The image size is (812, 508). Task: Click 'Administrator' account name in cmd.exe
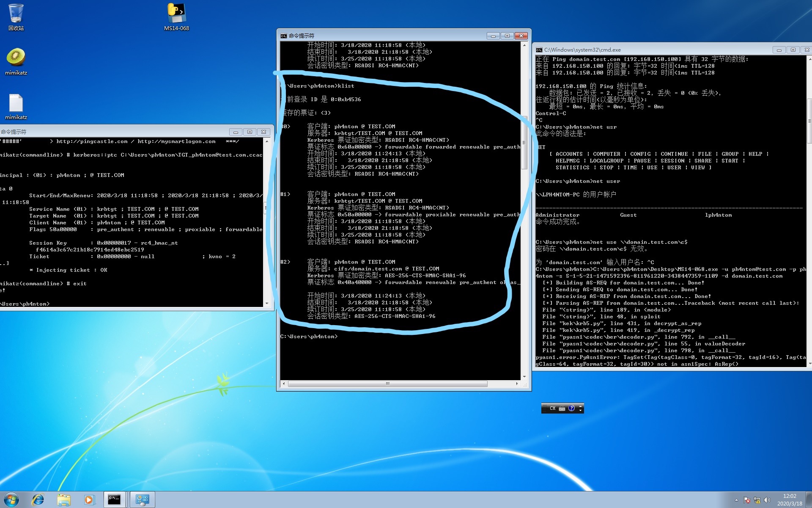(557, 215)
